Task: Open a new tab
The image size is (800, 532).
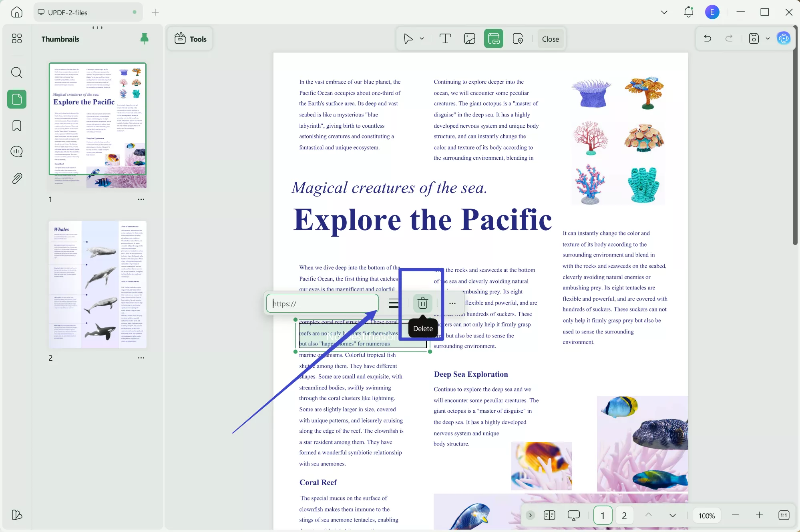Action: click(155, 12)
